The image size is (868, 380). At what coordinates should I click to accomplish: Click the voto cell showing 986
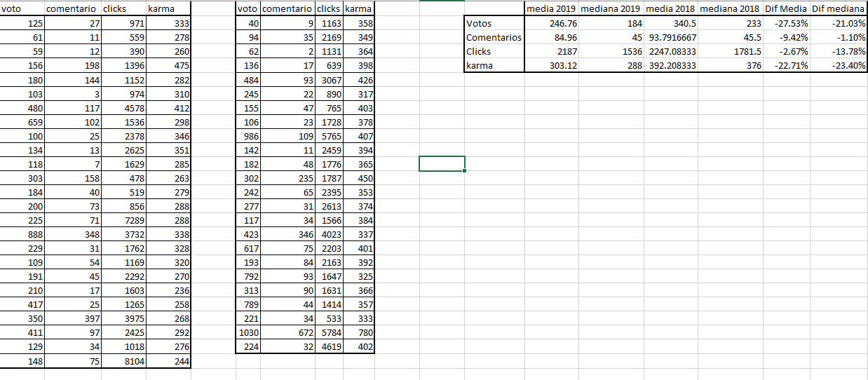(248, 136)
